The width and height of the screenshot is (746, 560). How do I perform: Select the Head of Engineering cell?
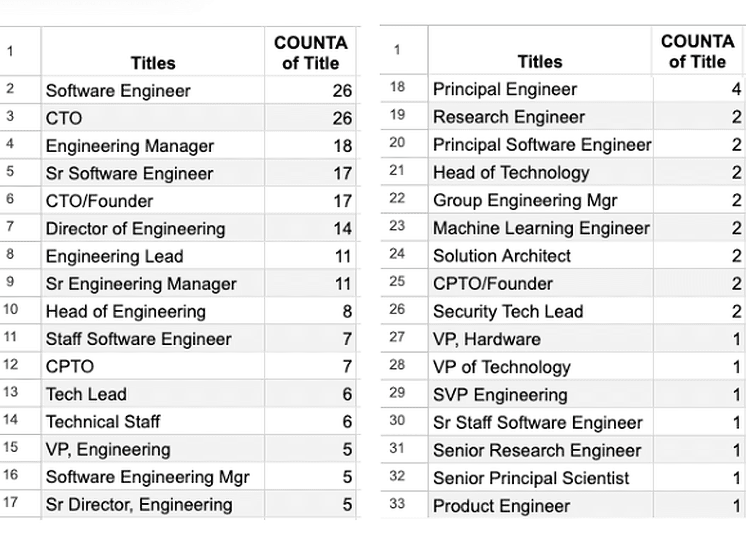[153, 311]
